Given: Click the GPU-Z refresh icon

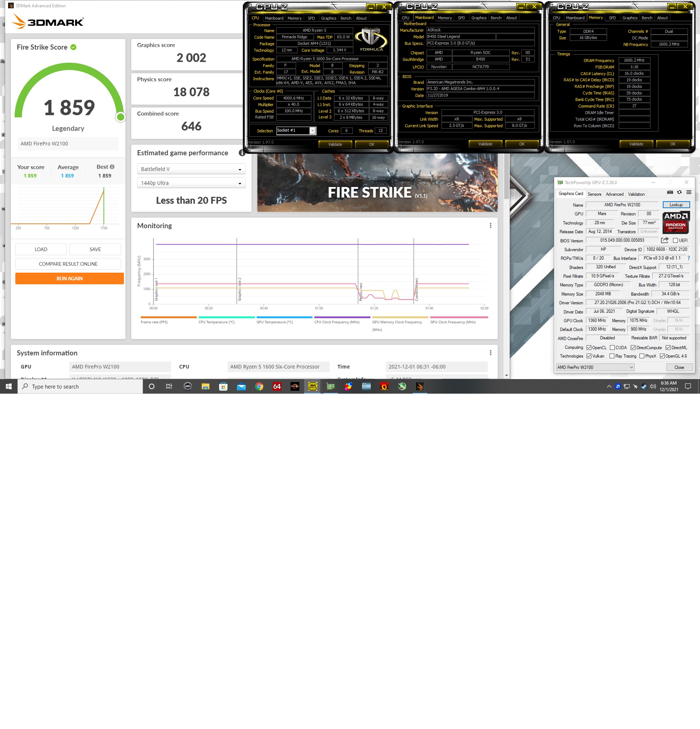Looking at the screenshot, I should (679, 192).
